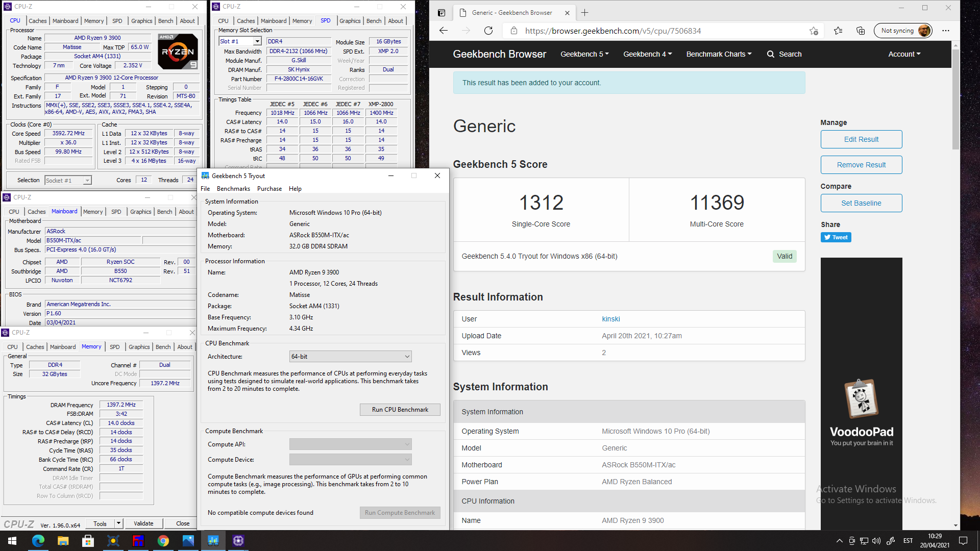The height and width of the screenshot is (551, 980).
Task: Switch to Geekbench in the taskbar
Action: (x=213, y=540)
